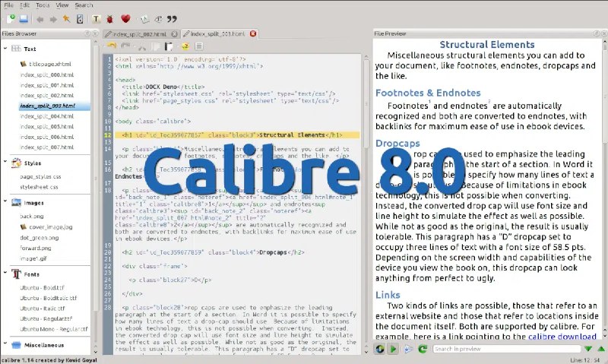Click the copy icon in editor toolbar
The image size is (608, 364).
155,46
